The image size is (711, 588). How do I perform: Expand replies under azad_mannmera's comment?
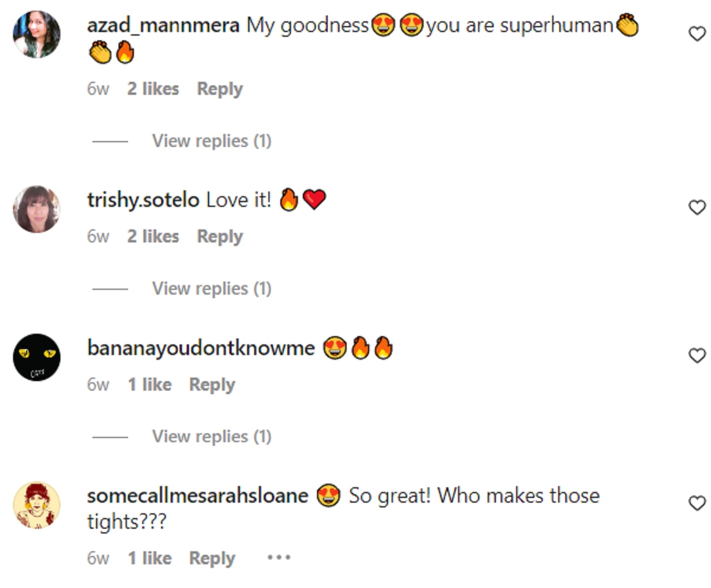tap(212, 141)
